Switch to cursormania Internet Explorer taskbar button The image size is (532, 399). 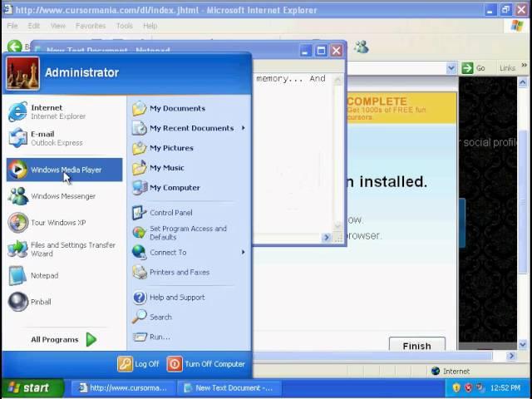point(124,388)
